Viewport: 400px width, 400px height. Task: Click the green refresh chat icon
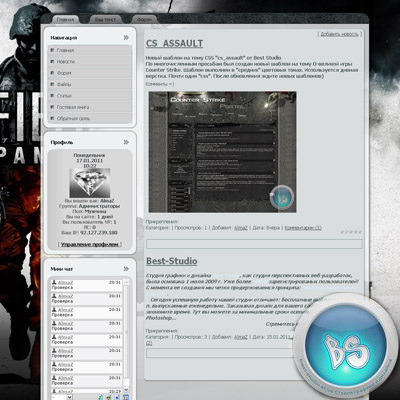click(100, 397)
